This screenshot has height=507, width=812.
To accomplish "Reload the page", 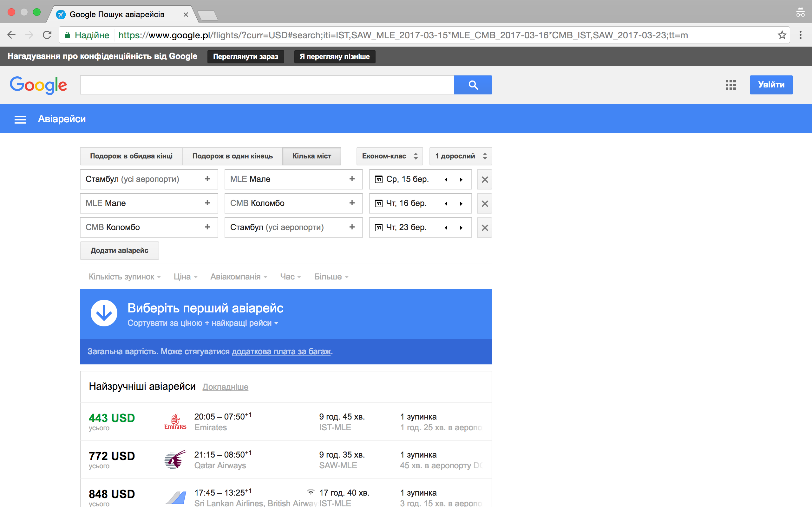I will [x=47, y=35].
